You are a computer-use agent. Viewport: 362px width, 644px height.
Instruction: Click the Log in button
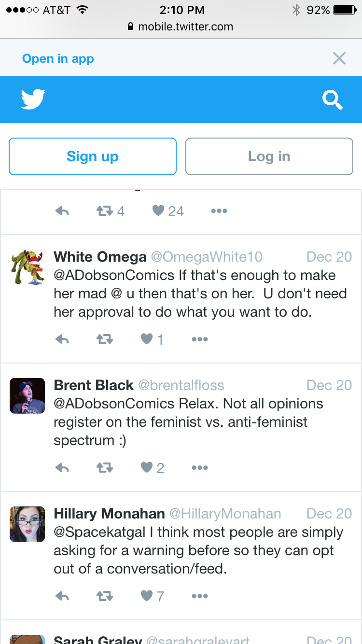(269, 156)
